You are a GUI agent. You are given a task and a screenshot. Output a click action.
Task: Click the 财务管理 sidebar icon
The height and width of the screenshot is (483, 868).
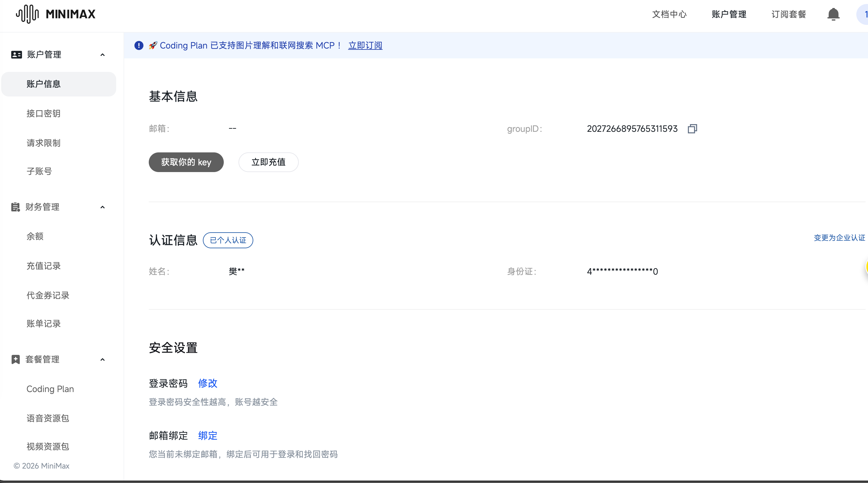pyautogui.click(x=15, y=207)
